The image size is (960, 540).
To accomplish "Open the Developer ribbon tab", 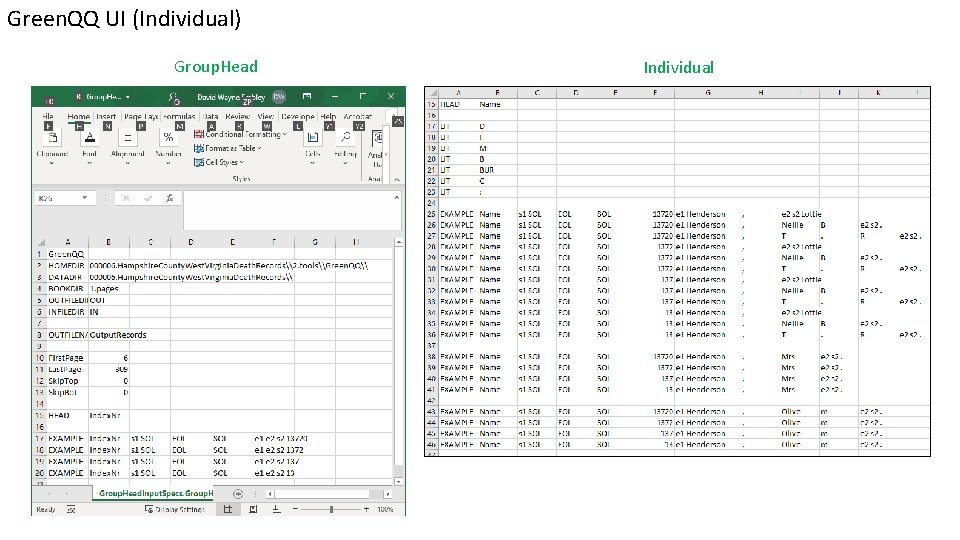I will pos(298,116).
